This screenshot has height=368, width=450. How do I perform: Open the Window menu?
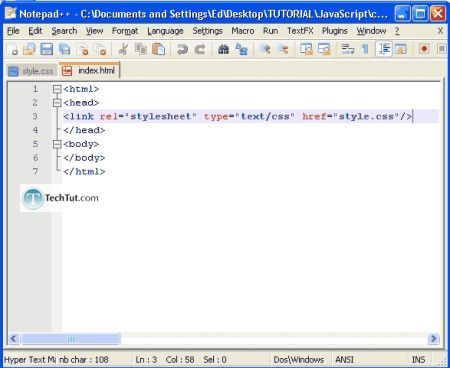(x=371, y=31)
